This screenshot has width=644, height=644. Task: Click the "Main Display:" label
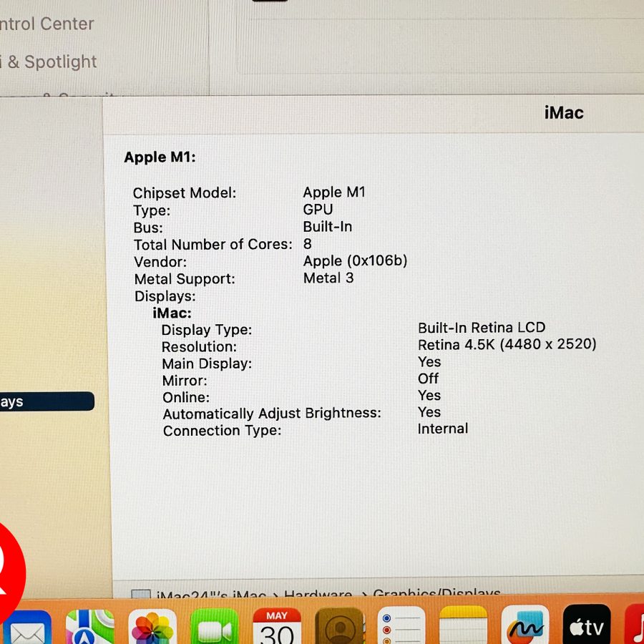coord(207,364)
